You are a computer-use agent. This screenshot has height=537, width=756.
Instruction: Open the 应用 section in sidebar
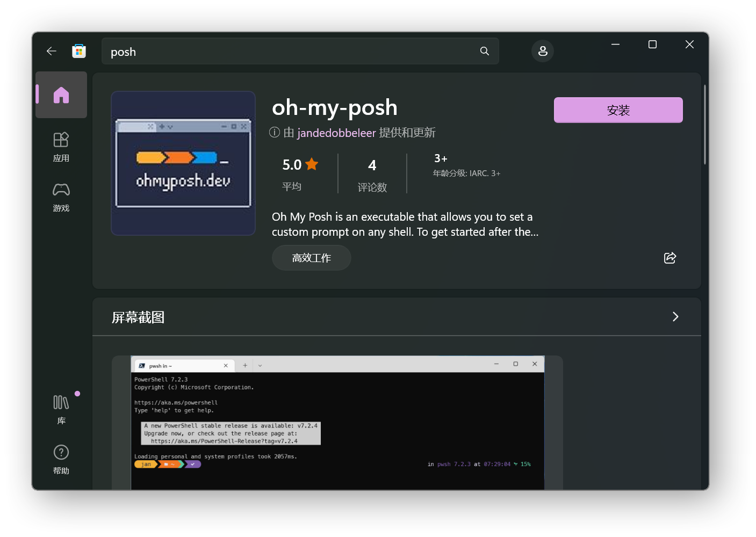61,147
